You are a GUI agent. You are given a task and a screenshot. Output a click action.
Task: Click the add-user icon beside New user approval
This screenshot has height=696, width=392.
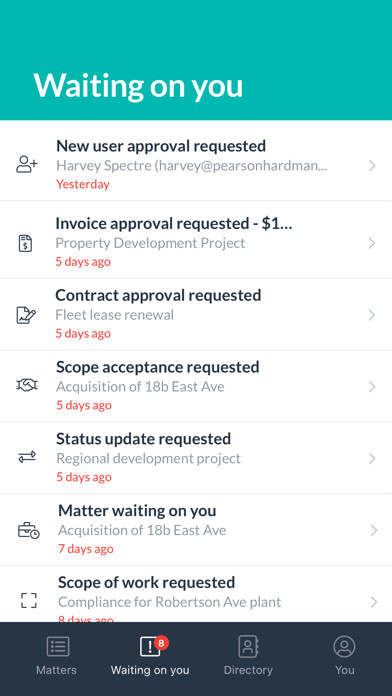tap(27, 164)
